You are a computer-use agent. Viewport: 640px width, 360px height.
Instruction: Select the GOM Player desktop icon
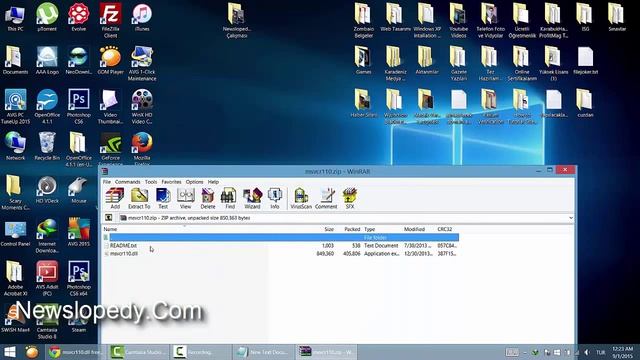[110, 60]
